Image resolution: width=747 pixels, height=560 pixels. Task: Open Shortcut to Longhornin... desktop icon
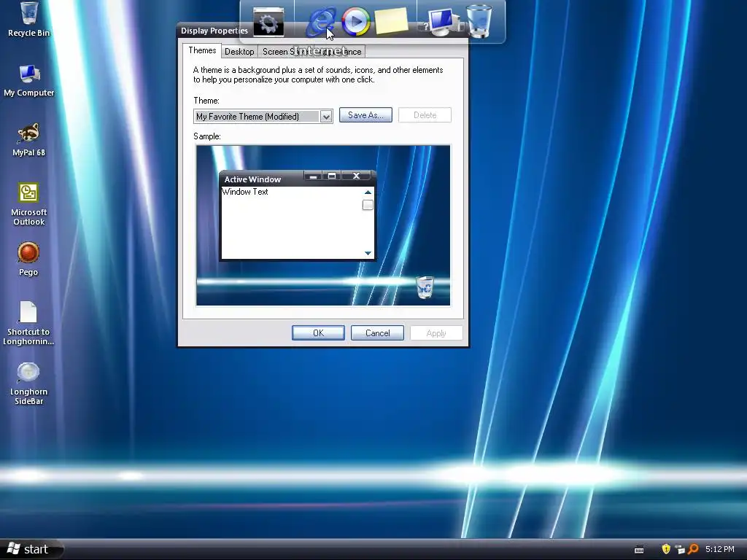[x=28, y=323]
